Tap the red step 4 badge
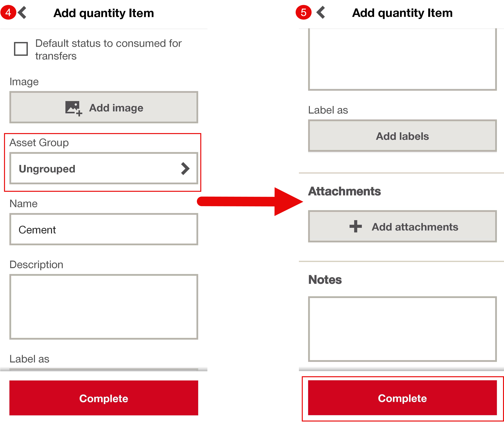Screen dimensions: 504x424 point(8,12)
